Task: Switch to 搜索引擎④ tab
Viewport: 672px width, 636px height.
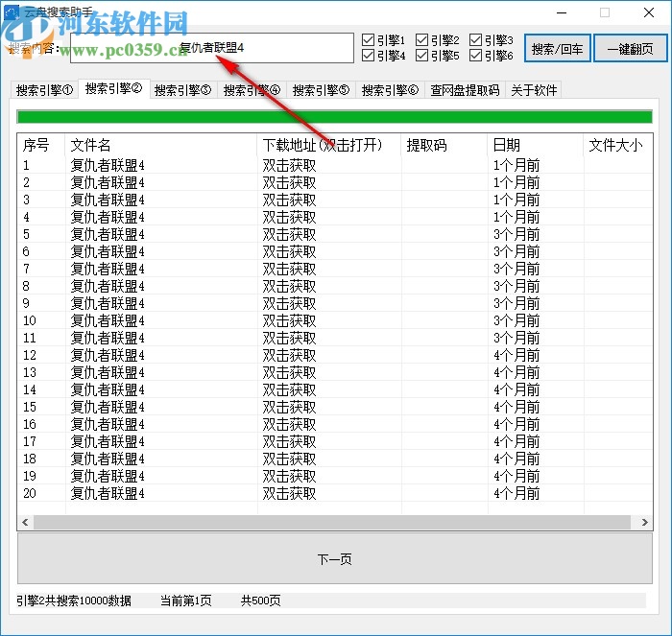Action: pyautogui.click(x=252, y=90)
